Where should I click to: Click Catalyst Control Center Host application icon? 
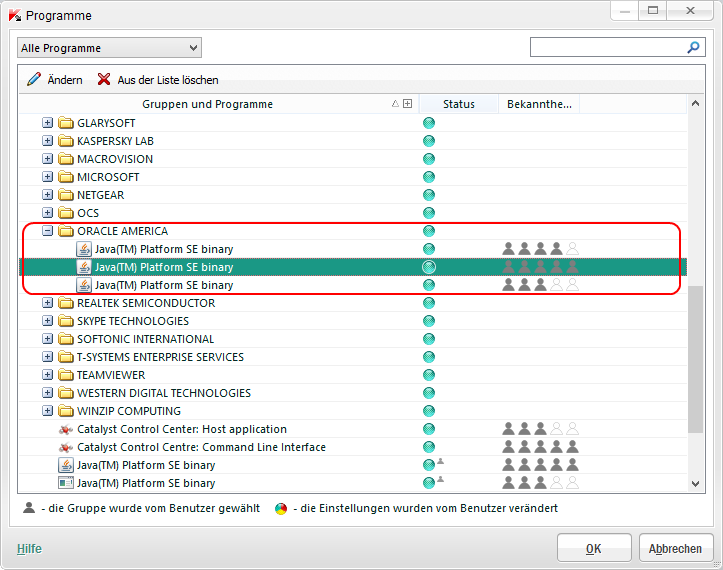click(66, 429)
